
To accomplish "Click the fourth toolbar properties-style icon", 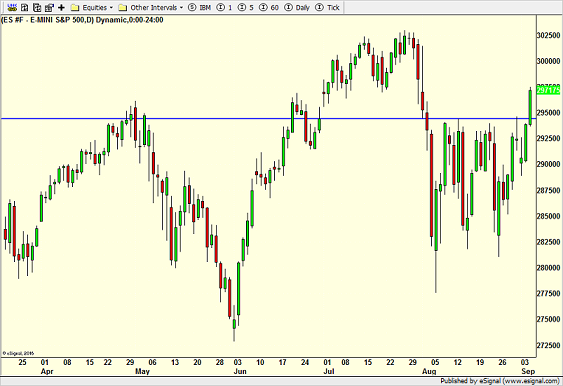I will pyautogui.click(x=49, y=7).
